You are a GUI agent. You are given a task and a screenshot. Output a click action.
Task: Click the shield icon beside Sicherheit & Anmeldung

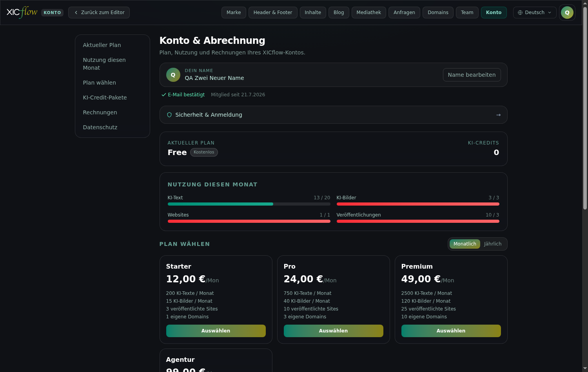point(169,115)
